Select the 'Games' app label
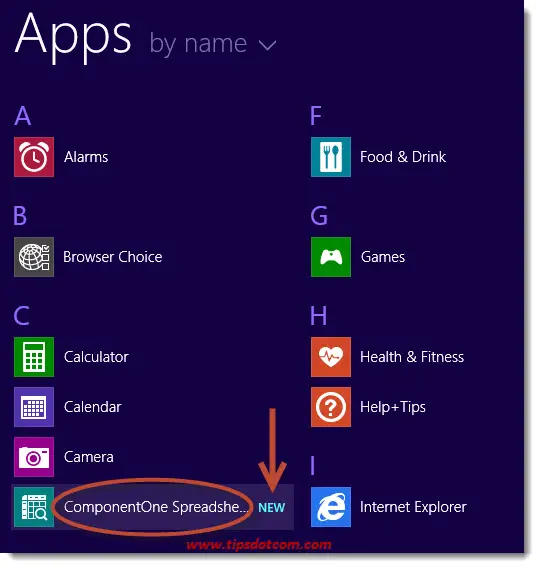The image size is (539, 568). (x=383, y=257)
